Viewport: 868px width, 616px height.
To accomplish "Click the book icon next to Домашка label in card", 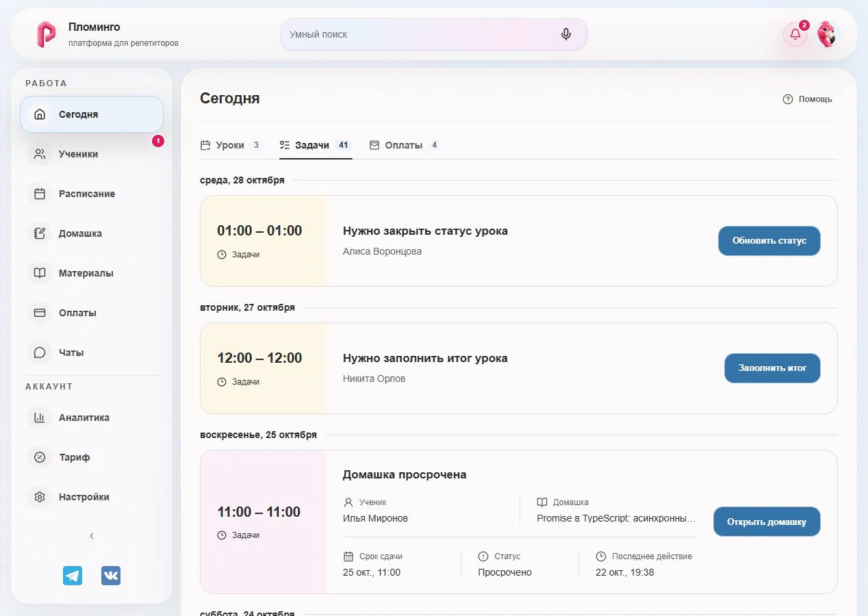I will point(542,502).
